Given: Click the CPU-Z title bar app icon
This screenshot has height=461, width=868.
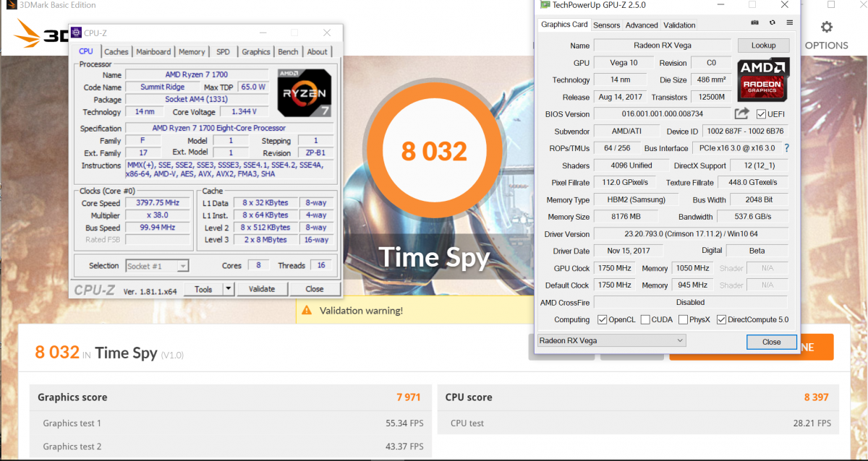Looking at the screenshot, I should click(x=76, y=33).
